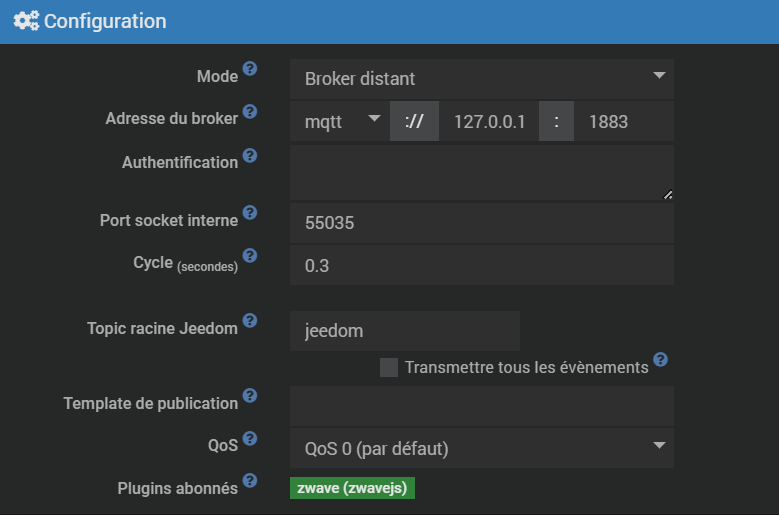Viewport: 779px width, 515px height.
Task: Click the Topic racine Jeedom field
Action: (x=404, y=331)
